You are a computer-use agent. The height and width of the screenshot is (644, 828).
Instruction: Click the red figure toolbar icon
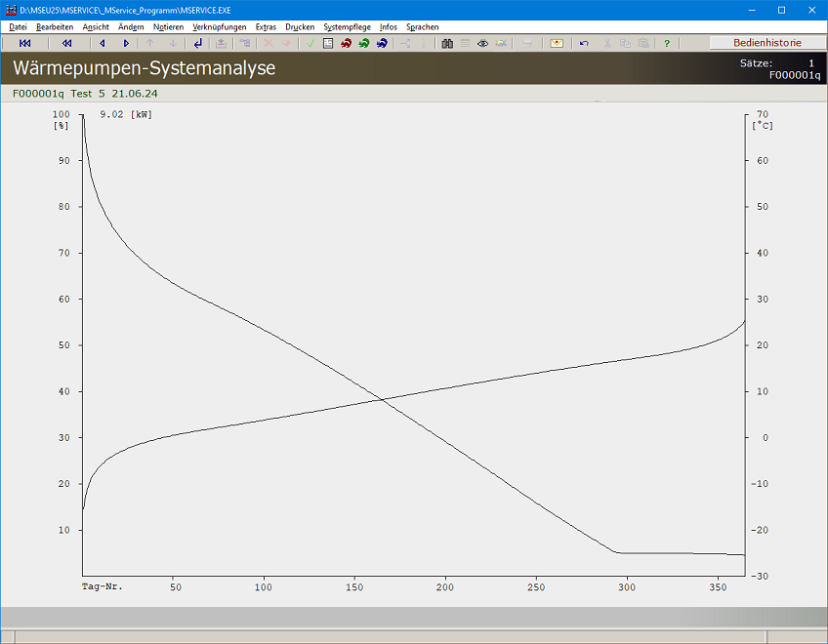(x=346, y=43)
